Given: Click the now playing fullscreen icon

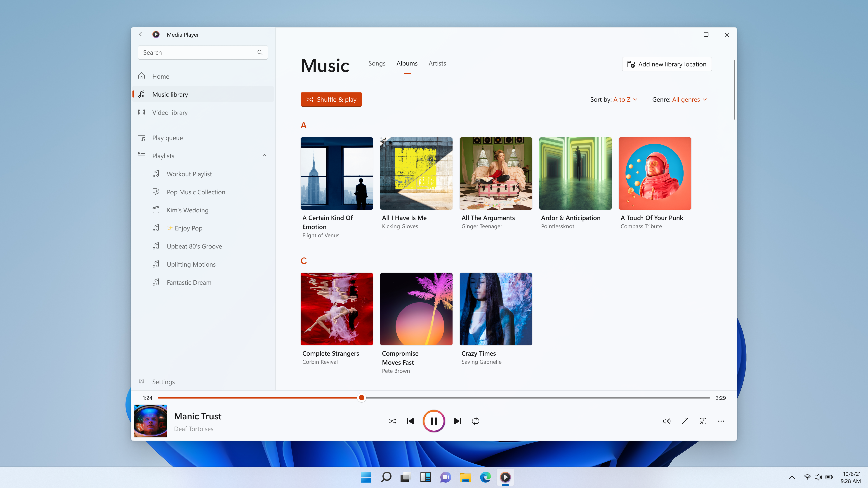Looking at the screenshot, I should 684,421.
